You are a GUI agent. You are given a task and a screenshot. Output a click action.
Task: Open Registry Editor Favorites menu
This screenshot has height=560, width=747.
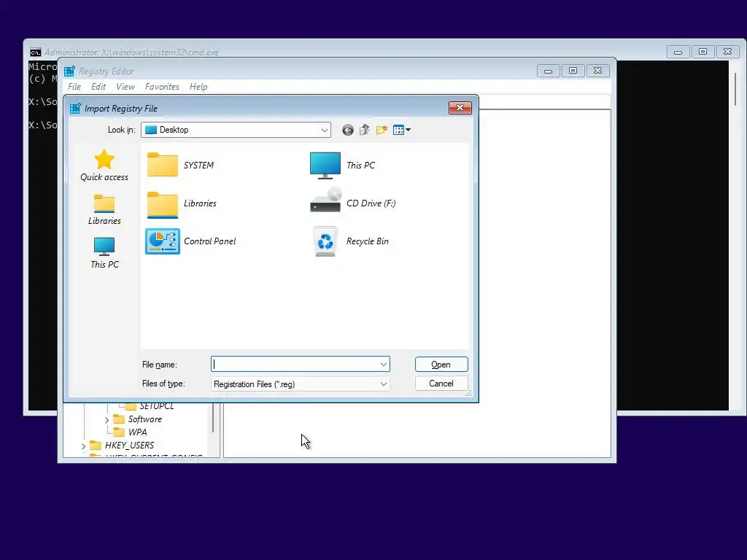click(162, 87)
